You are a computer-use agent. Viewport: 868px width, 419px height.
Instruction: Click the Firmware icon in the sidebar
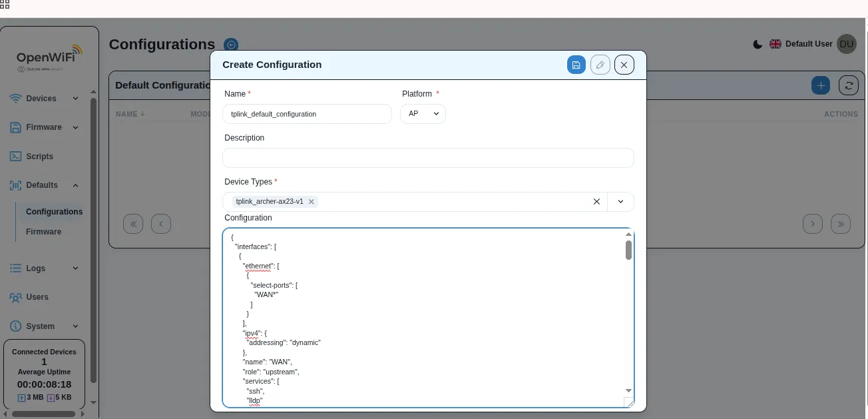click(x=16, y=127)
